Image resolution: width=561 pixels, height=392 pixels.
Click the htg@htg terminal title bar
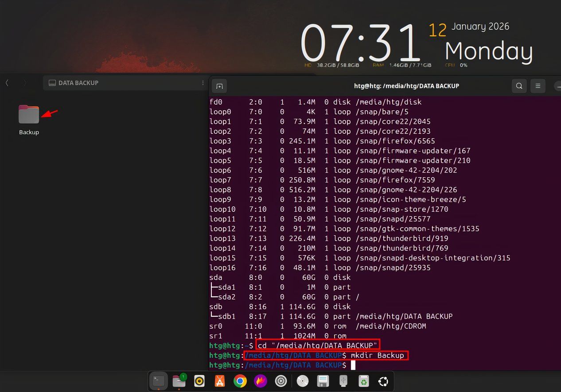pos(407,86)
